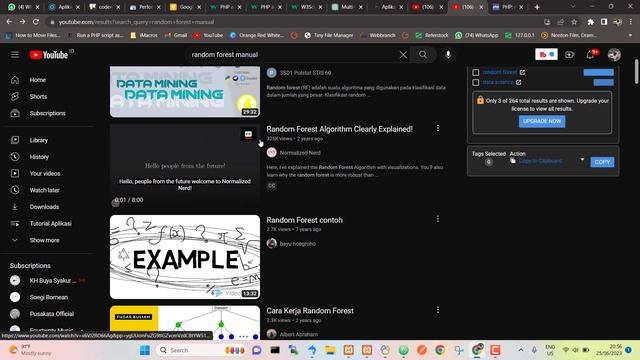Click the preview video progress scrubber
The width and height of the screenshot is (640, 360).
116,203
